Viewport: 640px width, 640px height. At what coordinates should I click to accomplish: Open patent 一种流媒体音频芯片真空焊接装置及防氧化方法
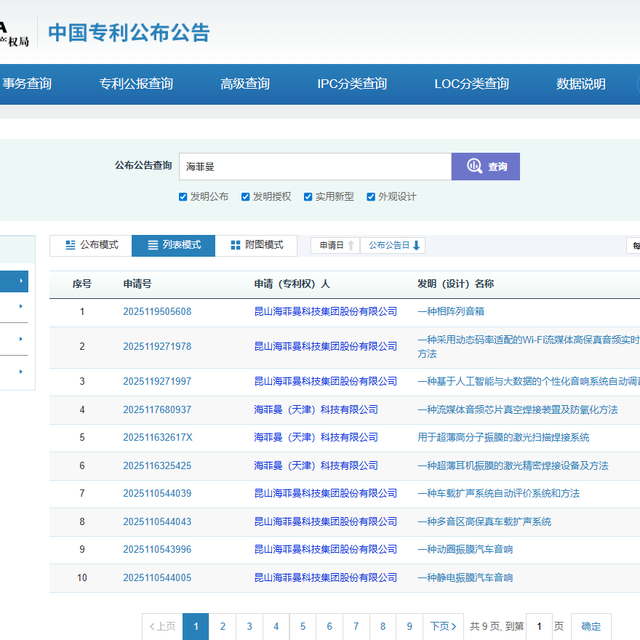click(518, 410)
